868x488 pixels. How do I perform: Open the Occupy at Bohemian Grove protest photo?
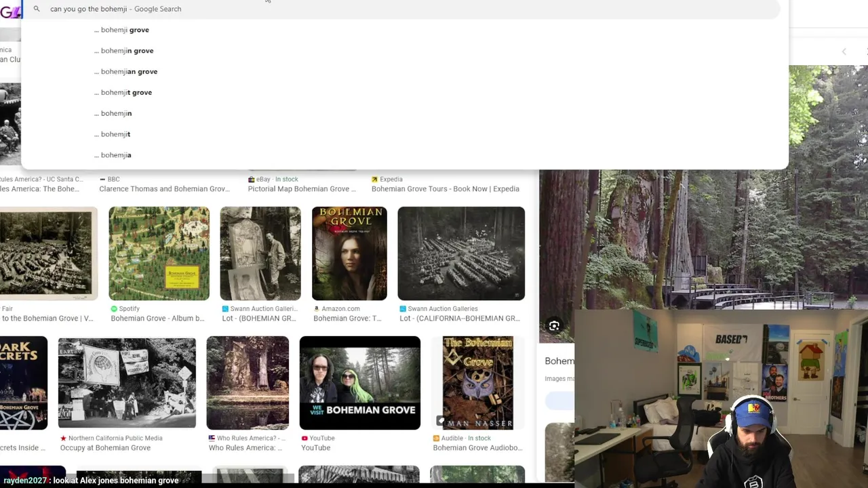coord(127,383)
